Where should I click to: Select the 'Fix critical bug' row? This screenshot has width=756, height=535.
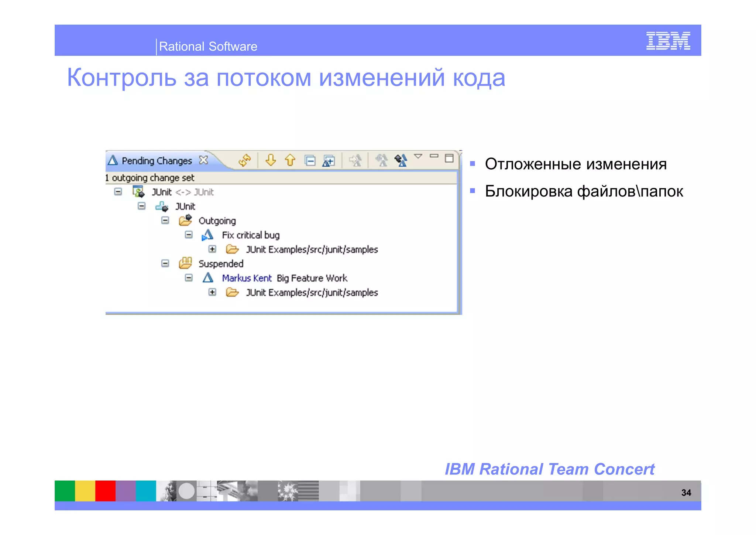coord(251,235)
